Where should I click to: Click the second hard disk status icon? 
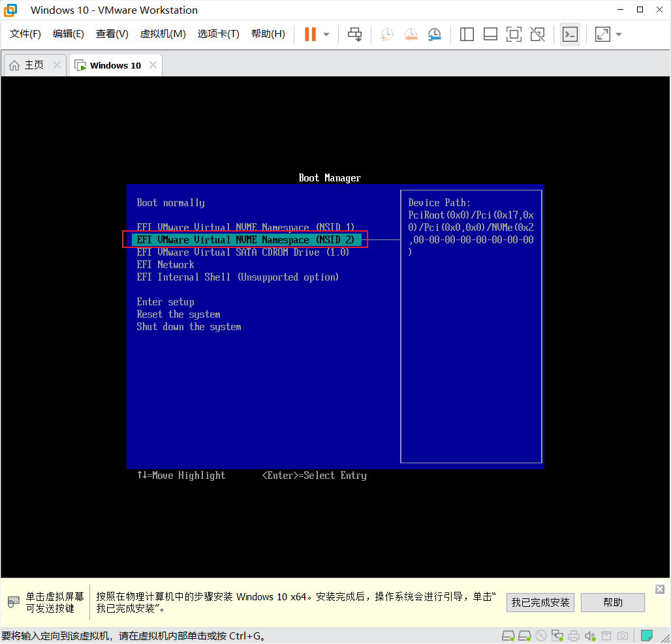click(x=525, y=636)
